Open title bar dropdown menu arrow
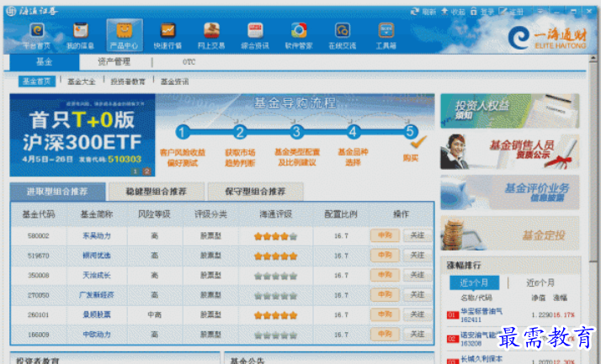This screenshot has height=364, width=601. click(540, 12)
